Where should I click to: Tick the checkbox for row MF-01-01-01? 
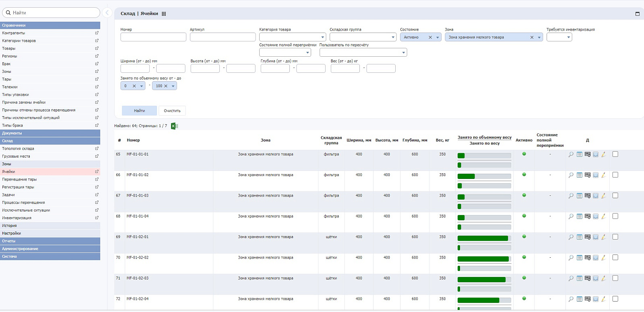click(615, 154)
